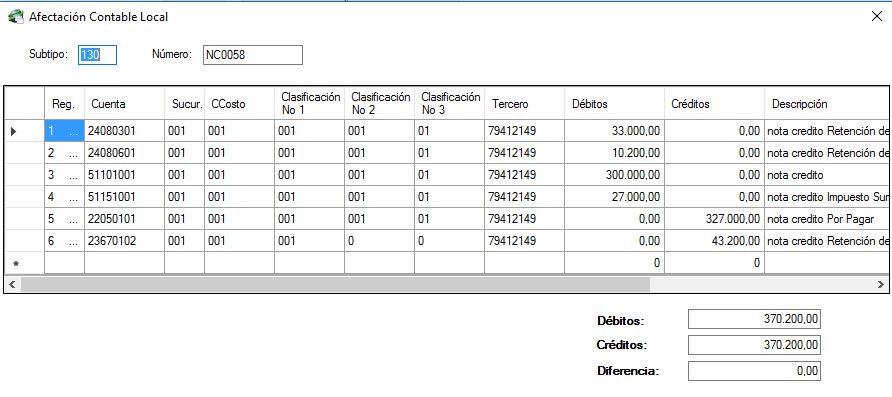This screenshot has width=892, height=397.
Task: Select account cell 51101001
Action: pos(124,175)
